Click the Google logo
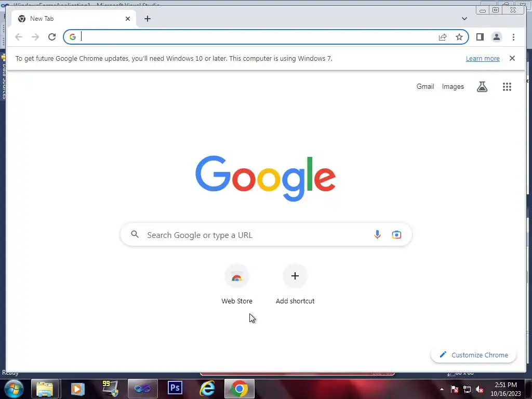532x399 pixels. pyautogui.click(x=265, y=179)
